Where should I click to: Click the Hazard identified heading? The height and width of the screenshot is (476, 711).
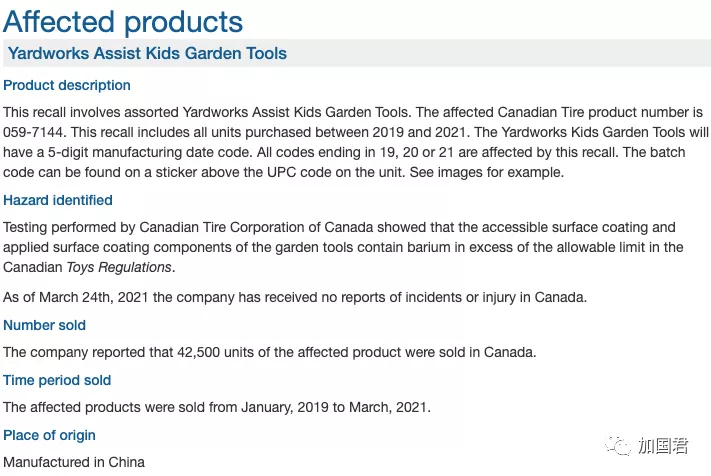click(x=58, y=200)
